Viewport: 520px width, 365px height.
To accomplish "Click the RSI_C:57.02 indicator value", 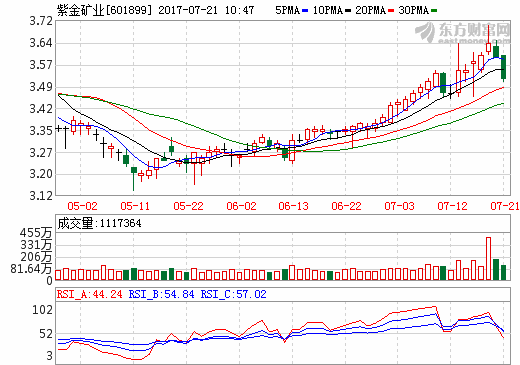I will tap(233, 294).
